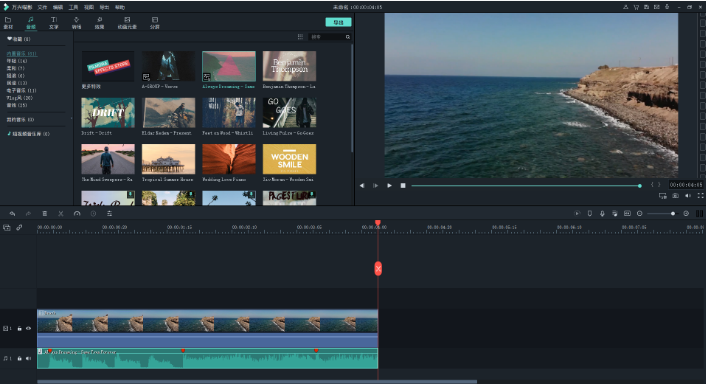The width and height of the screenshot is (706, 384).
Task: Click the timeline zoom slider
Action: click(662, 213)
